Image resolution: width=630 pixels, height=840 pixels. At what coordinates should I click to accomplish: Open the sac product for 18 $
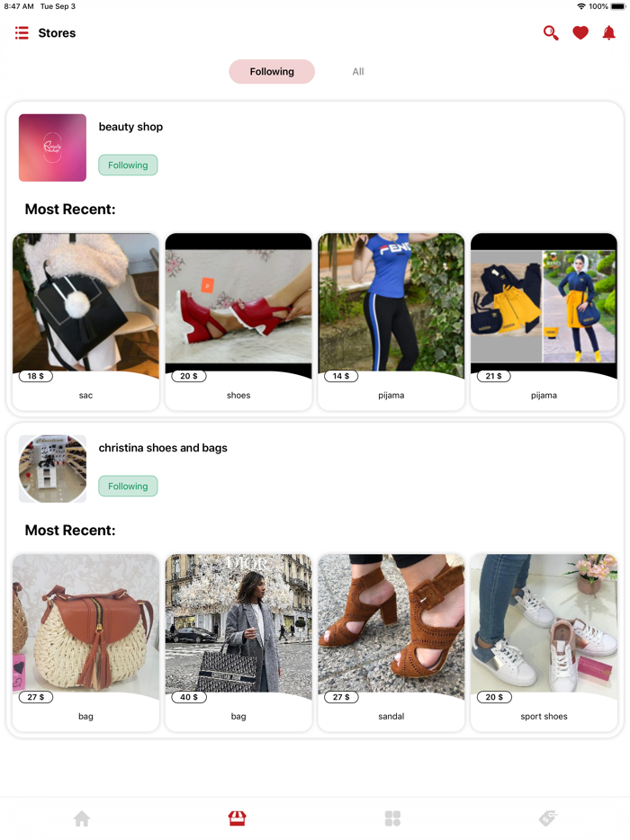click(85, 321)
